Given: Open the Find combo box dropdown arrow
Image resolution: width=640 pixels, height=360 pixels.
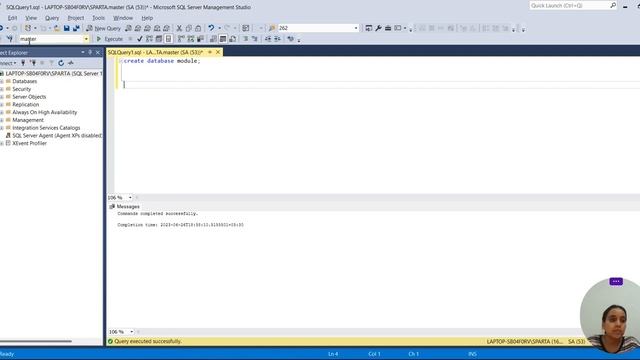Looking at the screenshot, I should [x=356, y=28].
